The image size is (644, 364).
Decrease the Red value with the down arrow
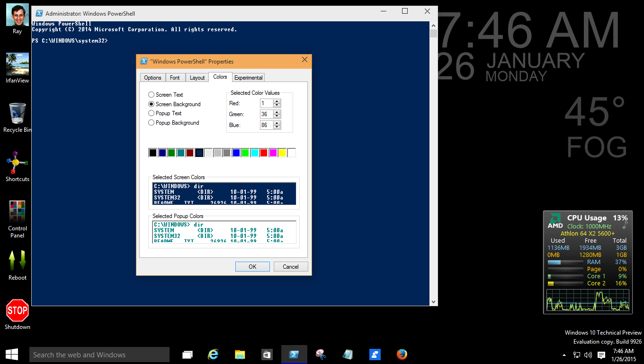click(277, 105)
